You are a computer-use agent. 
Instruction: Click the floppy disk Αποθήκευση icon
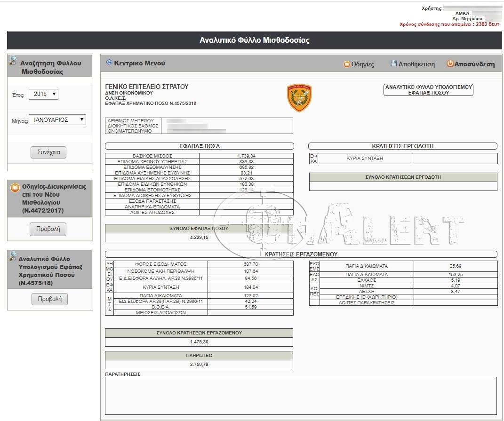point(393,64)
